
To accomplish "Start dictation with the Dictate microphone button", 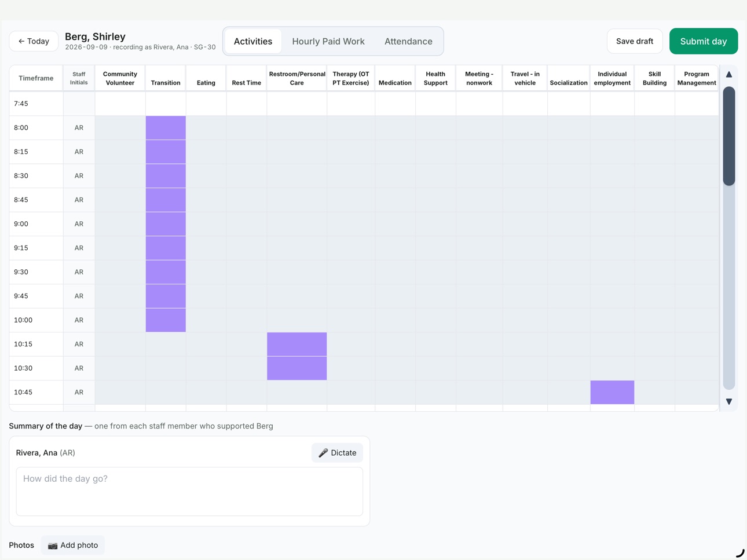I will pyautogui.click(x=338, y=453).
